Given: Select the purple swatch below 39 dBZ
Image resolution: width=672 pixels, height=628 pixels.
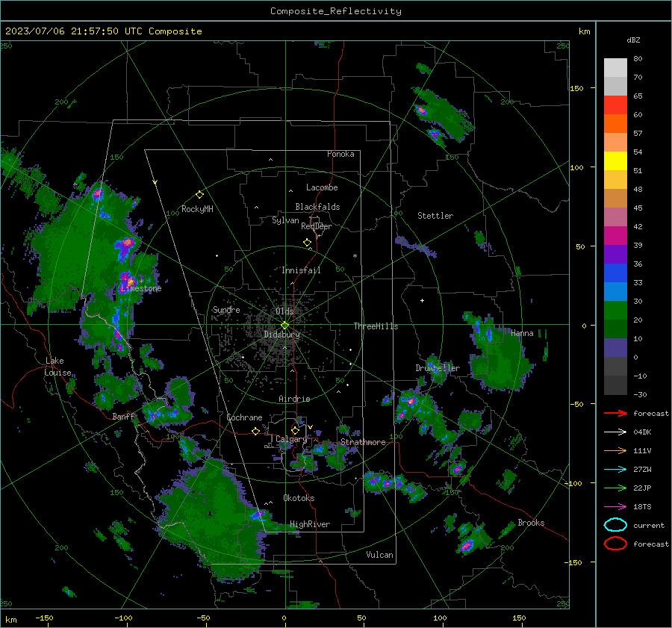Looking at the screenshot, I should [615, 254].
